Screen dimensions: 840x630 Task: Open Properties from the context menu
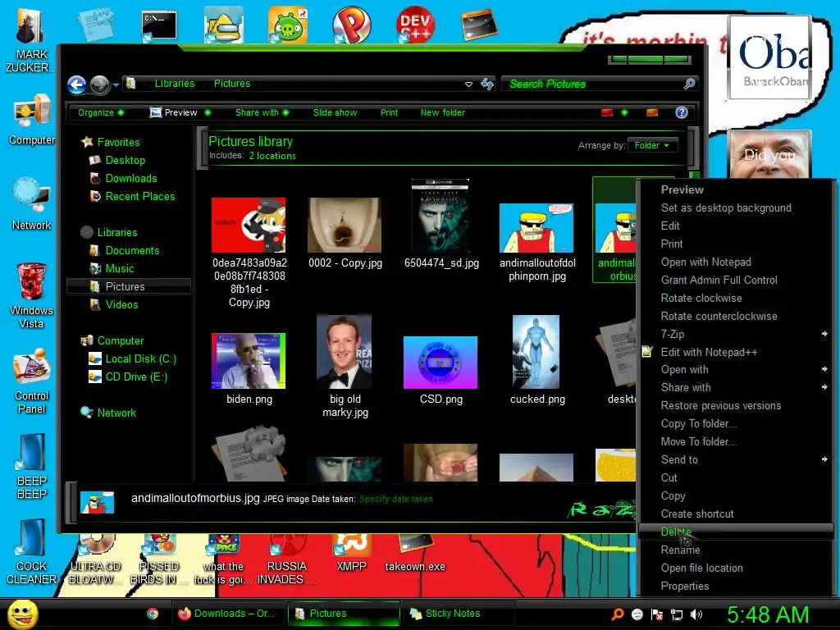click(x=736, y=586)
